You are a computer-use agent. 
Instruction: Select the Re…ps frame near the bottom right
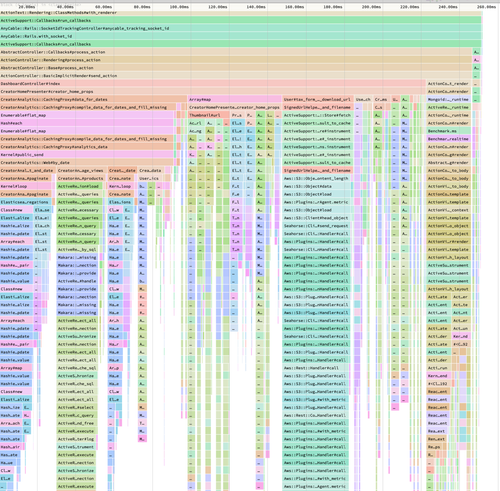435,447
